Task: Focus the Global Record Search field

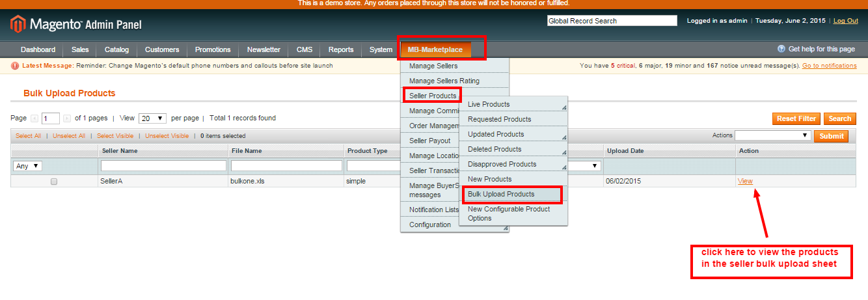Action: [x=612, y=21]
